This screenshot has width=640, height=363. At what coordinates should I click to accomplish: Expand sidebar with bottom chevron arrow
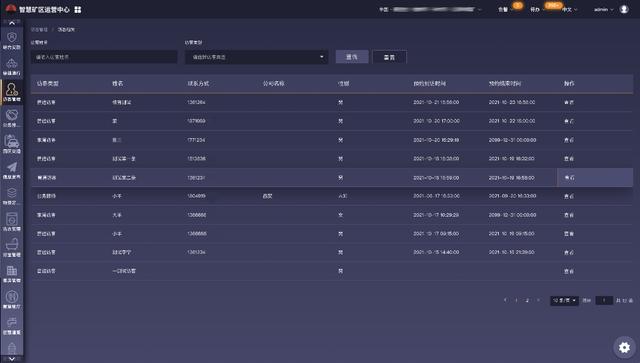click(12, 359)
